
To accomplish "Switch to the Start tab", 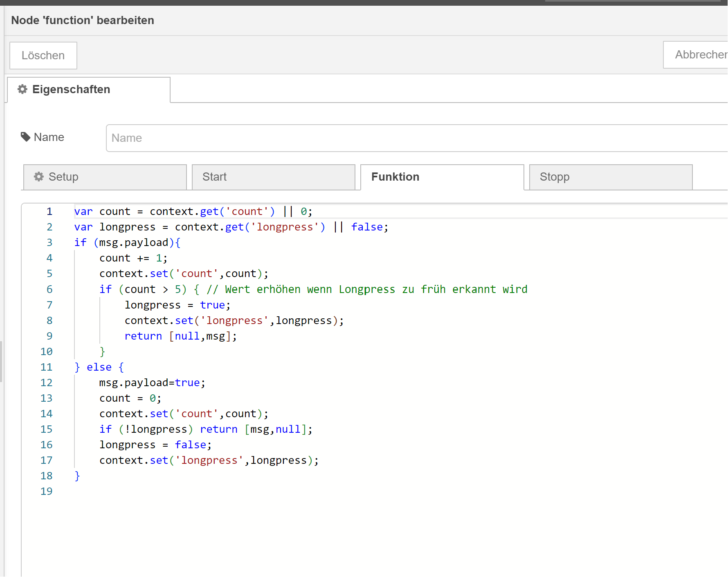I will 274,177.
